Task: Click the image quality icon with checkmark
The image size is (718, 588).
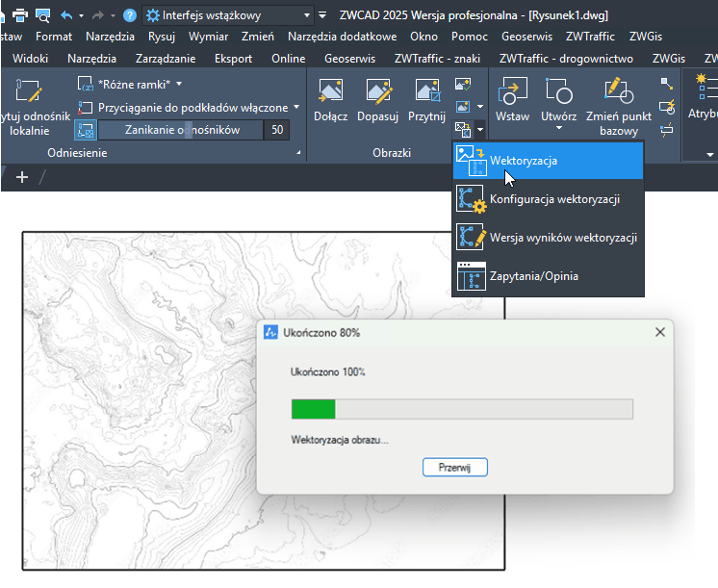Action: 463,85
